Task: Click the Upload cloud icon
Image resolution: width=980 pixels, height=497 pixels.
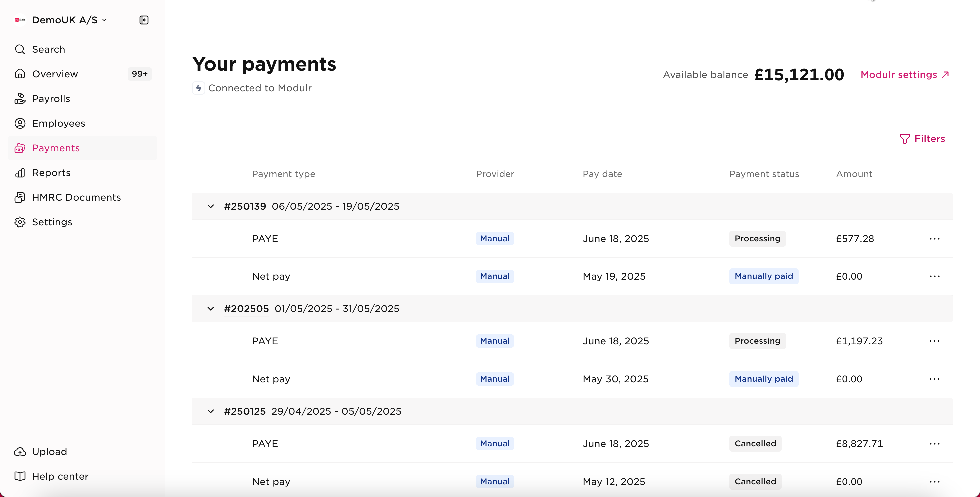Action: 20,452
